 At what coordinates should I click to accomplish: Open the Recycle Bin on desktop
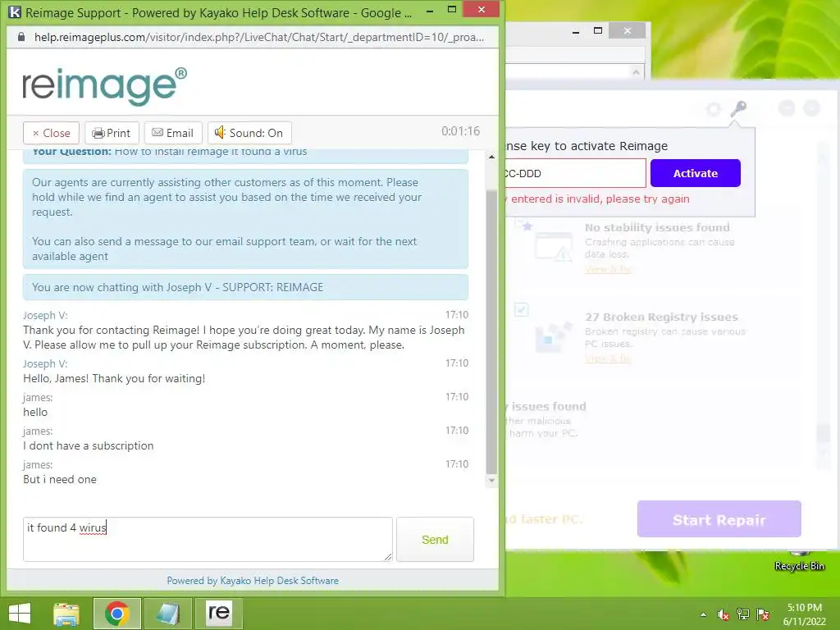click(x=799, y=559)
